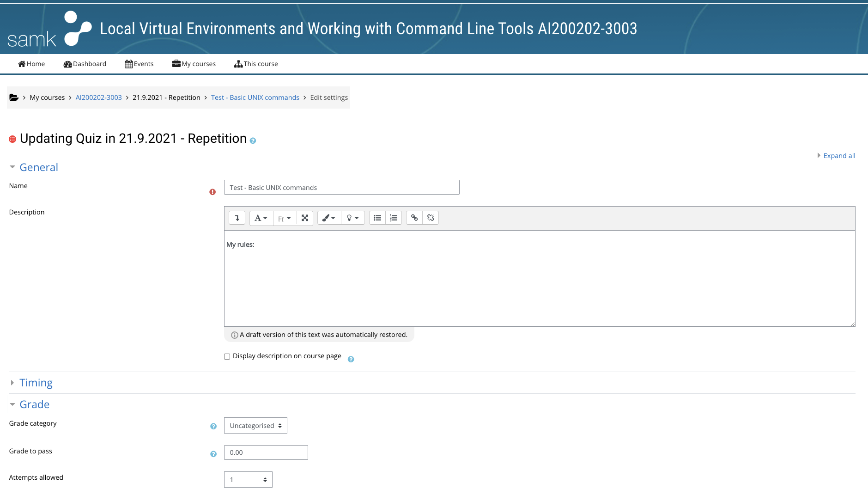Click the help toggle beside Grade to pass
Viewport: 868px width, 495px height.
213,454
